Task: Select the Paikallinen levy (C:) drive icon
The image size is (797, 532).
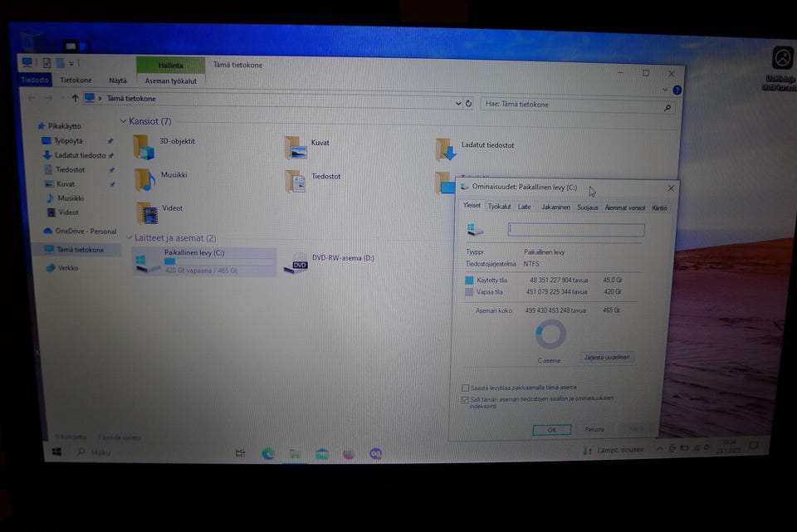Action: coord(148,263)
